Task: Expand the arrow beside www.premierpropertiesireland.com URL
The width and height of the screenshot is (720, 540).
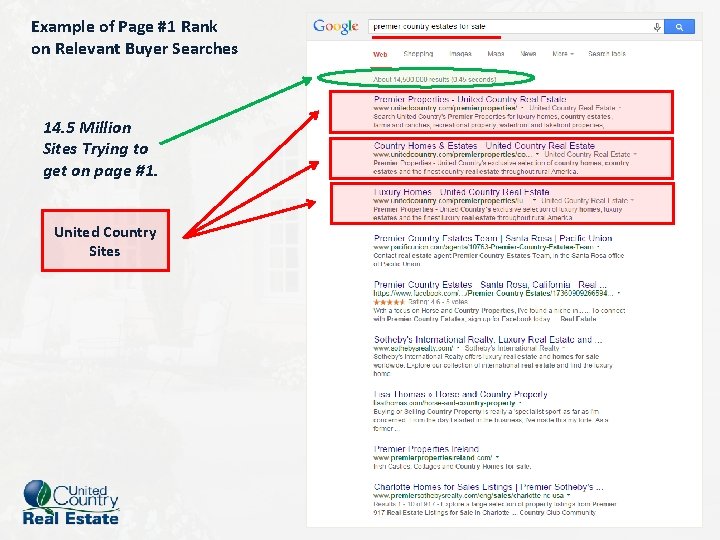Action: click(x=497, y=458)
